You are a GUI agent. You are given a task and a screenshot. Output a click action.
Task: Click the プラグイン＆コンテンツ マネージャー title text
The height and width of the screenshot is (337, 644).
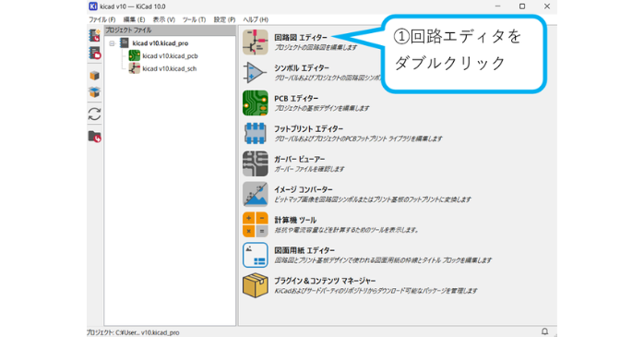(x=325, y=281)
